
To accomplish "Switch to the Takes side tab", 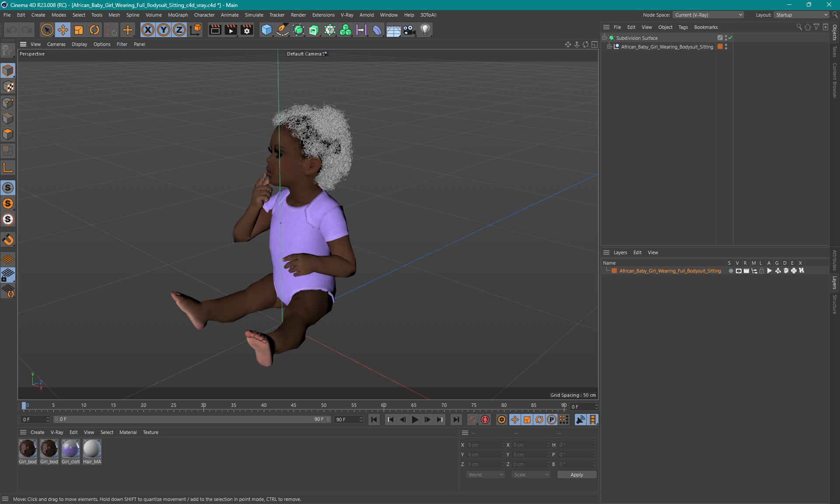I will click(x=835, y=51).
